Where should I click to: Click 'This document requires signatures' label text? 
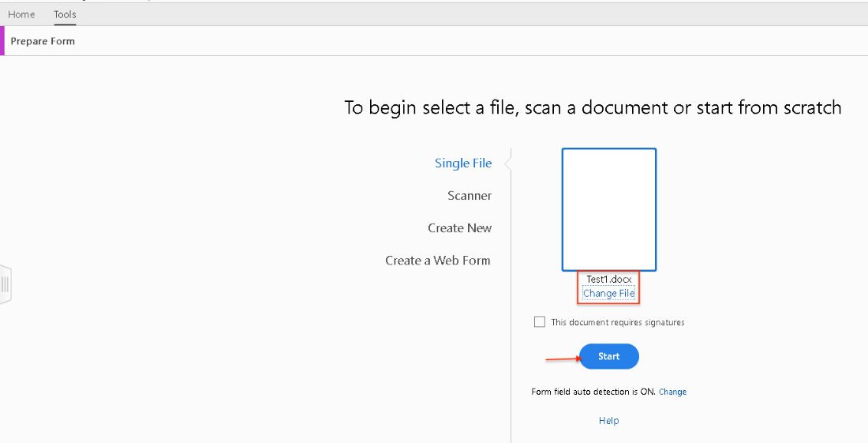pos(617,322)
